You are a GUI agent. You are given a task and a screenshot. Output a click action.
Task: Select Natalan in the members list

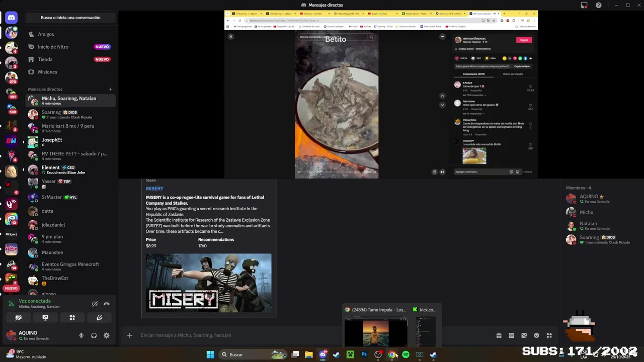(x=601, y=226)
